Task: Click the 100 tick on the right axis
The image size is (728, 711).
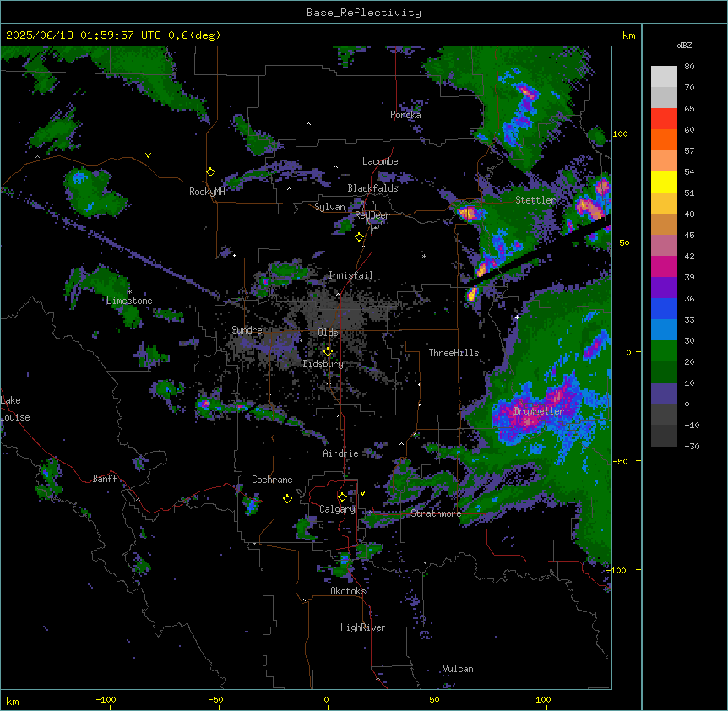Action: pyautogui.click(x=620, y=133)
